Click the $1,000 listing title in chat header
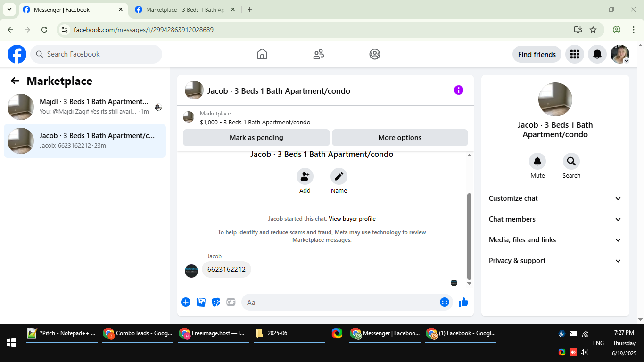The image size is (644, 362). pos(255,123)
